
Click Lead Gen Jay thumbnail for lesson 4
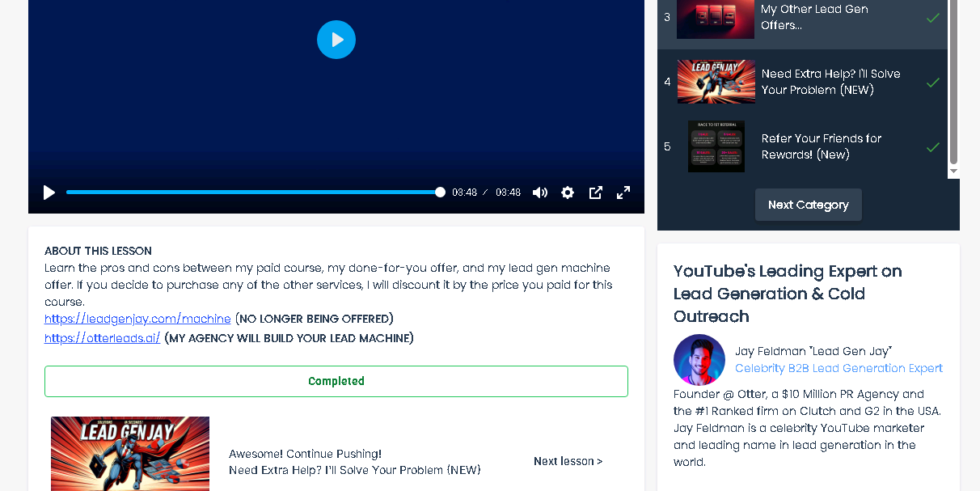716,82
